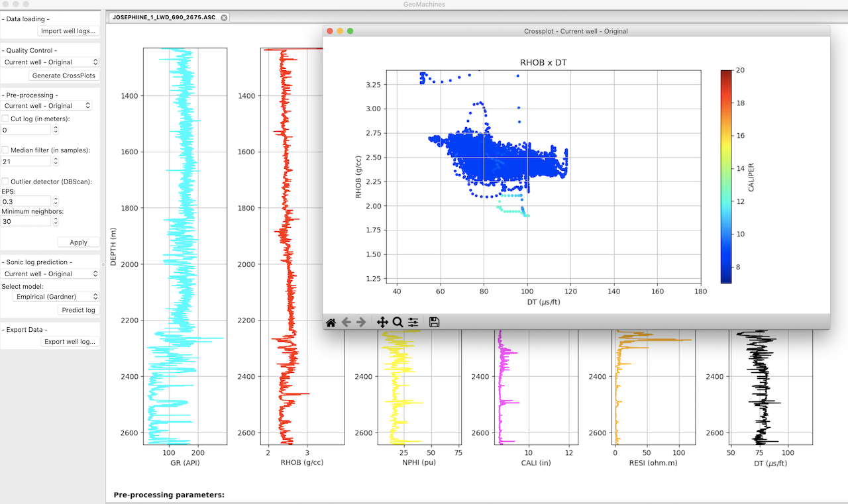
Task: Adjust the Cut log value stepper
Action: [x=56, y=130]
